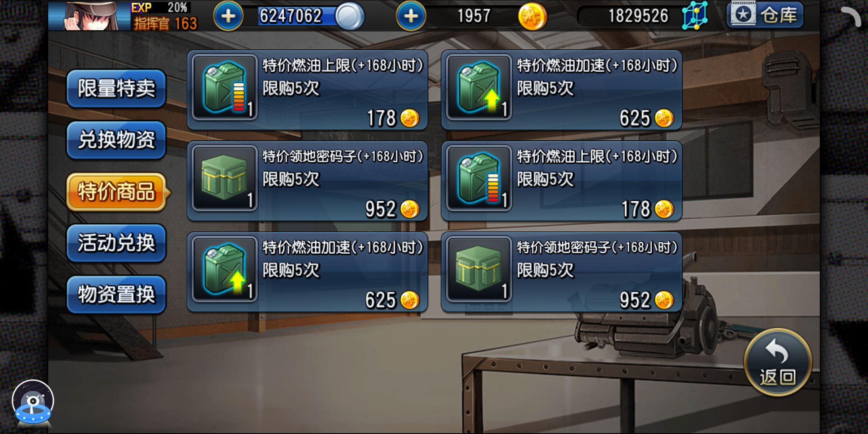Viewport: 868px width, 434px height.
Task: Click the left-column green crate icon priced 952
Action: click(225, 178)
